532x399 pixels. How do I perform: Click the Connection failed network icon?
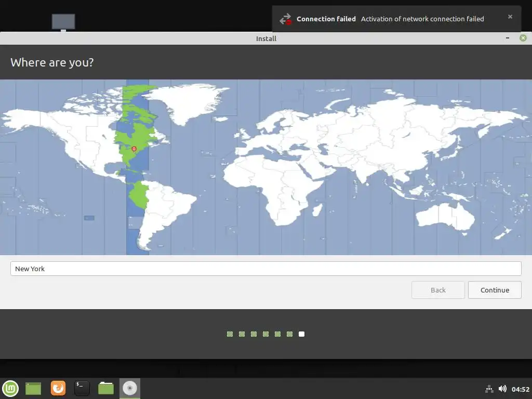(x=285, y=19)
